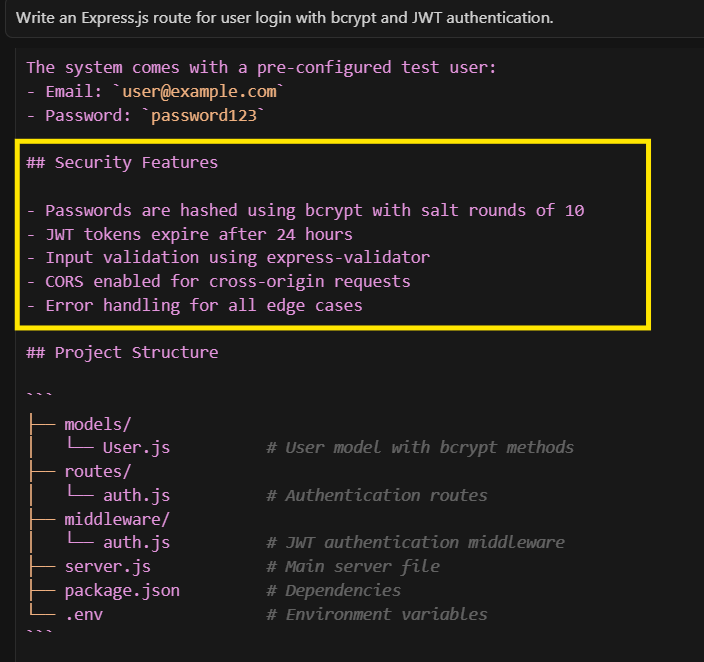Select package.json in the project tree
Screen dimensions: 704x662
coord(122,590)
